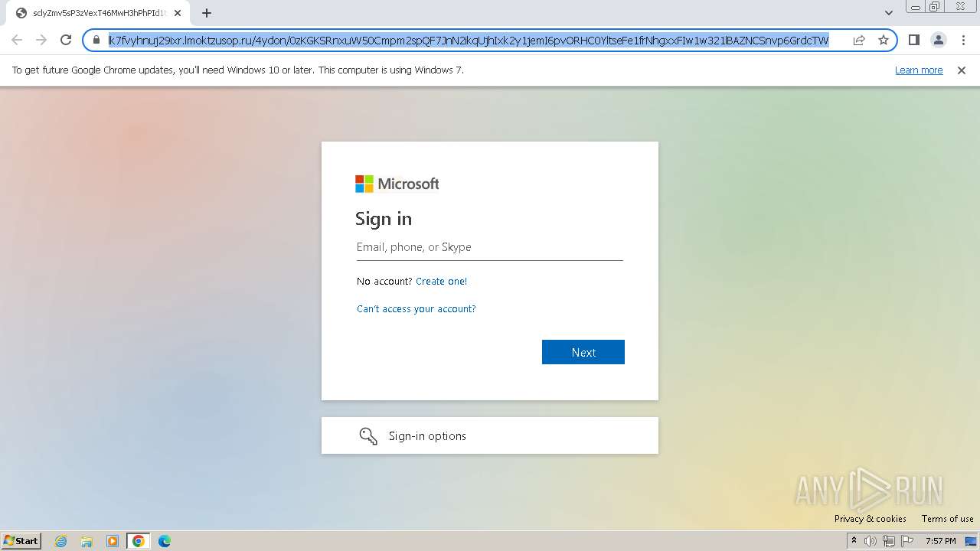Click the Next button
The image size is (980, 551).
[583, 352]
